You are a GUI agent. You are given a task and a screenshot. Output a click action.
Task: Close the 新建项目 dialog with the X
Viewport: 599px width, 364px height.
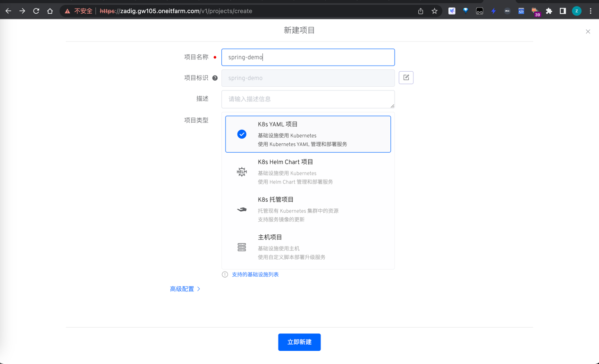pos(588,32)
